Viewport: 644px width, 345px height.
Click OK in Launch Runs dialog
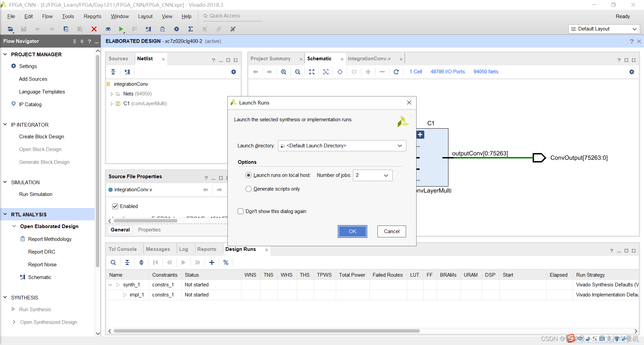(353, 231)
